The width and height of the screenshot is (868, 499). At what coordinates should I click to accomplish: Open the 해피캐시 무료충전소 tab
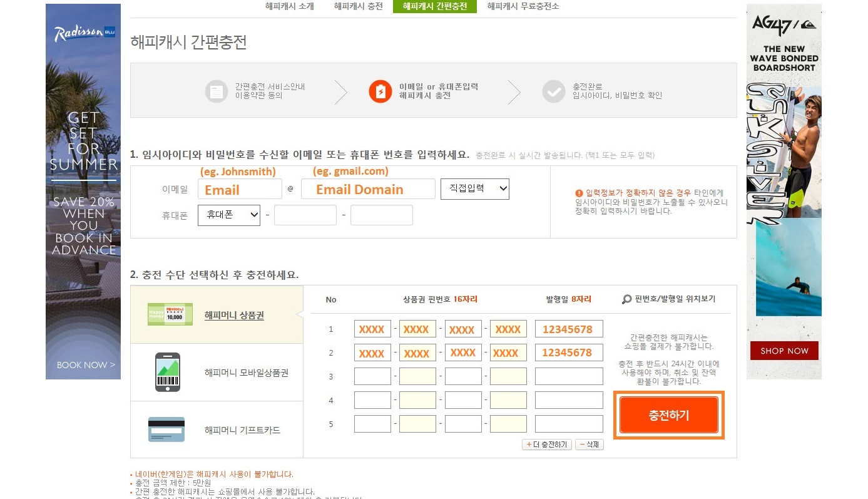523,6
